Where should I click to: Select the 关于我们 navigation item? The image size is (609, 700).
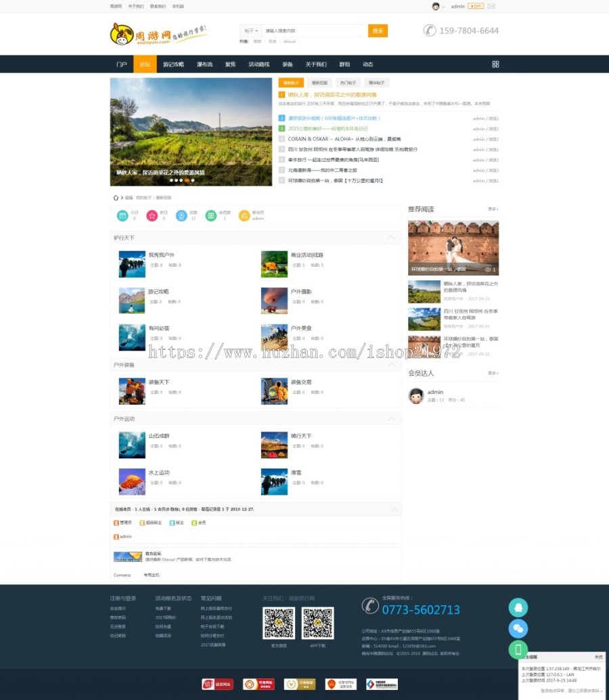[x=316, y=64]
